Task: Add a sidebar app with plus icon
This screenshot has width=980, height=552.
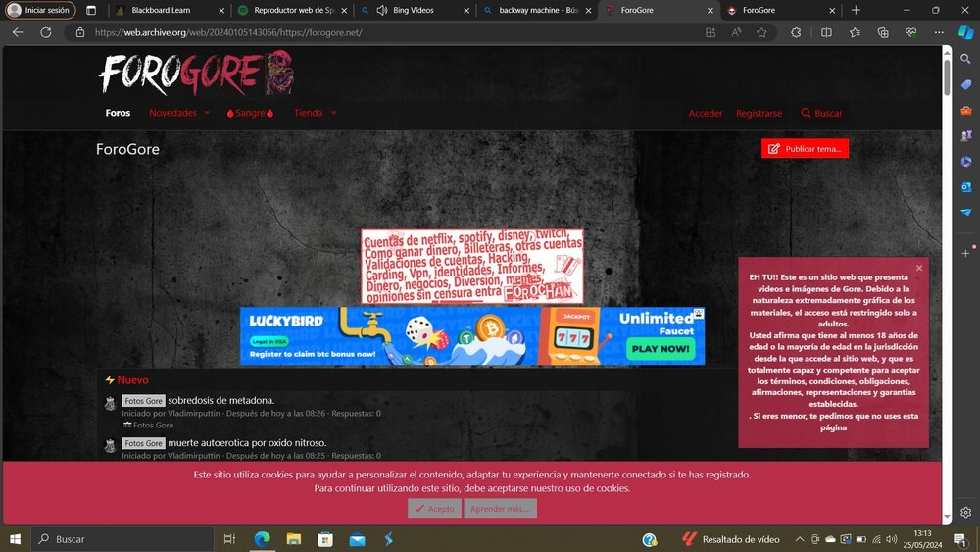Action: [965, 253]
